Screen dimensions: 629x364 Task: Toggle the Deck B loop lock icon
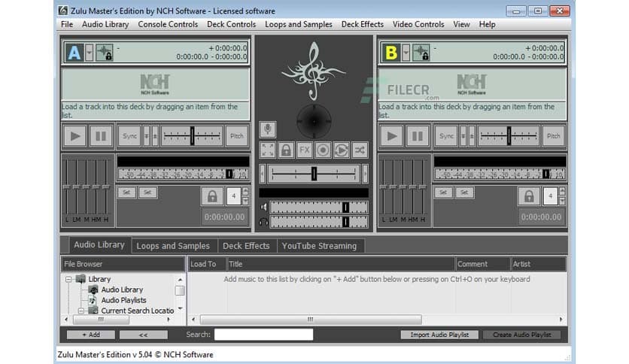coord(529,196)
